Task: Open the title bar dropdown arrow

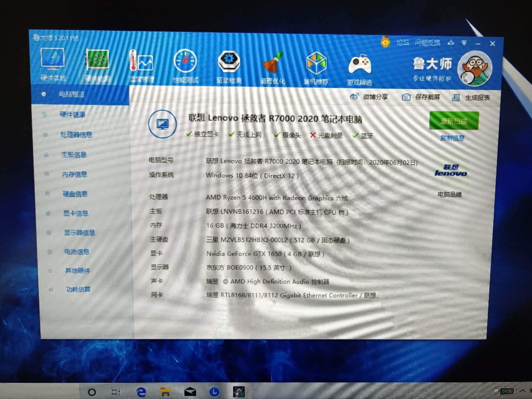Action: [x=464, y=43]
